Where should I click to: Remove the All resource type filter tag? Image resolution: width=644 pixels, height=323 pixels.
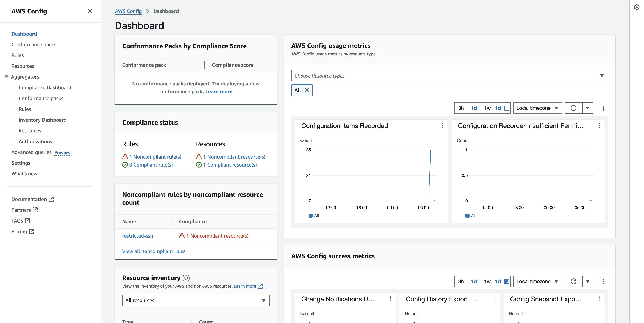307,90
